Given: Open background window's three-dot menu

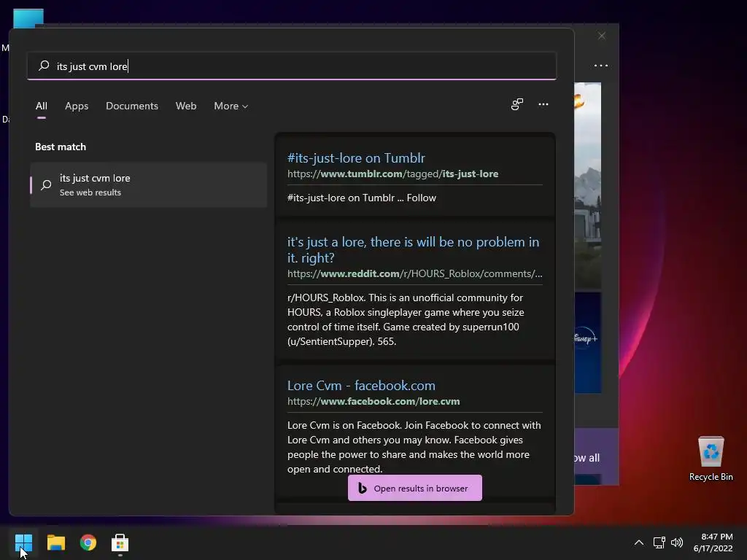Looking at the screenshot, I should (x=601, y=66).
